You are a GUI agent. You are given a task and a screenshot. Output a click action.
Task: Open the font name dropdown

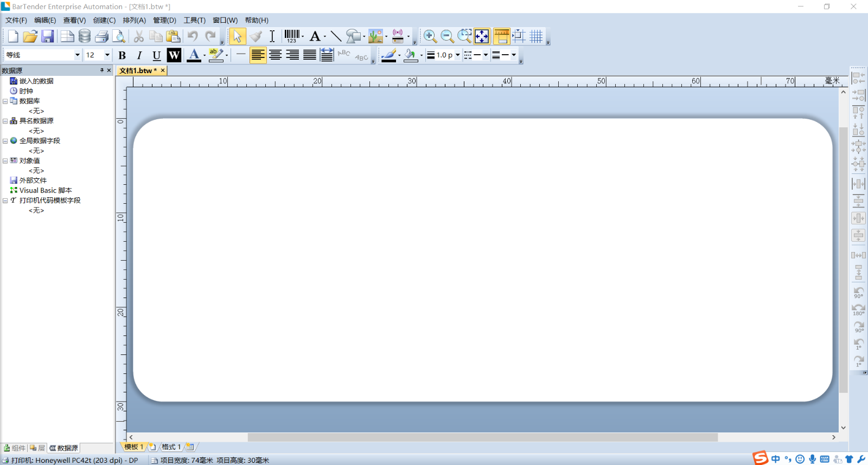[77, 55]
